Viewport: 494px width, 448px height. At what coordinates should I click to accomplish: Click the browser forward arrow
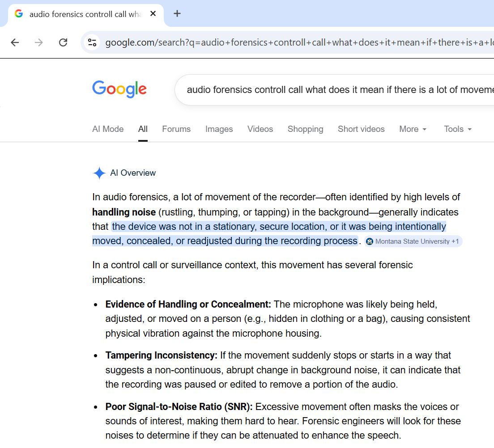coord(39,42)
